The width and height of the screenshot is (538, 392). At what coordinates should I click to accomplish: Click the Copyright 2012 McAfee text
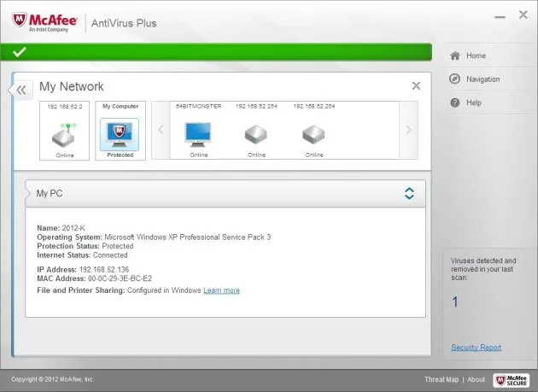click(x=52, y=379)
